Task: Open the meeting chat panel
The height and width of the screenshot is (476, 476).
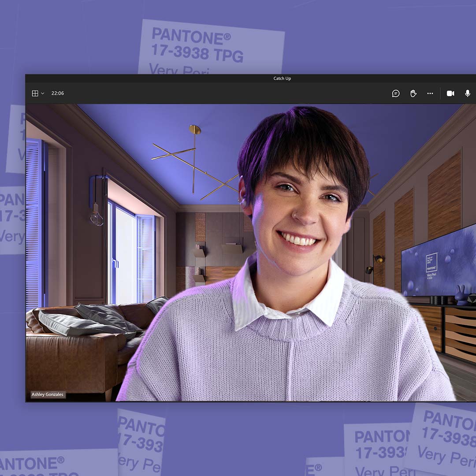Action: coord(395,93)
